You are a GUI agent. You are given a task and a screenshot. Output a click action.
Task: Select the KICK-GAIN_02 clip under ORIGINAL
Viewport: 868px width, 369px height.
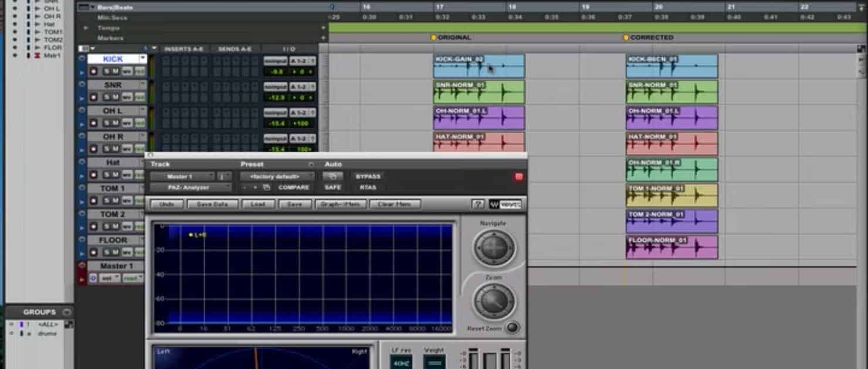click(x=478, y=64)
